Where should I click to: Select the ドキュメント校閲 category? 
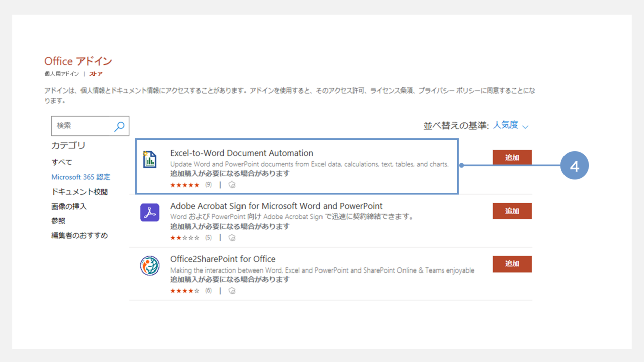pyautogui.click(x=79, y=192)
